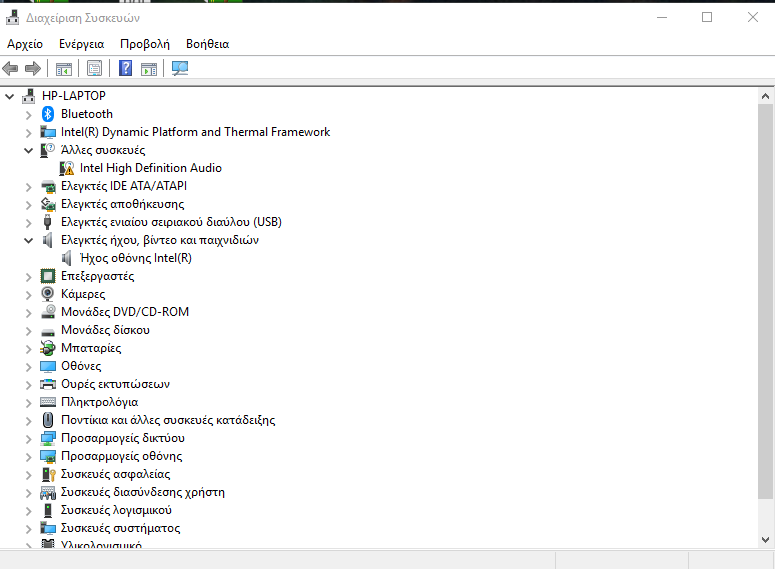
Task: Open the Προβολή menu
Action: pos(145,44)
